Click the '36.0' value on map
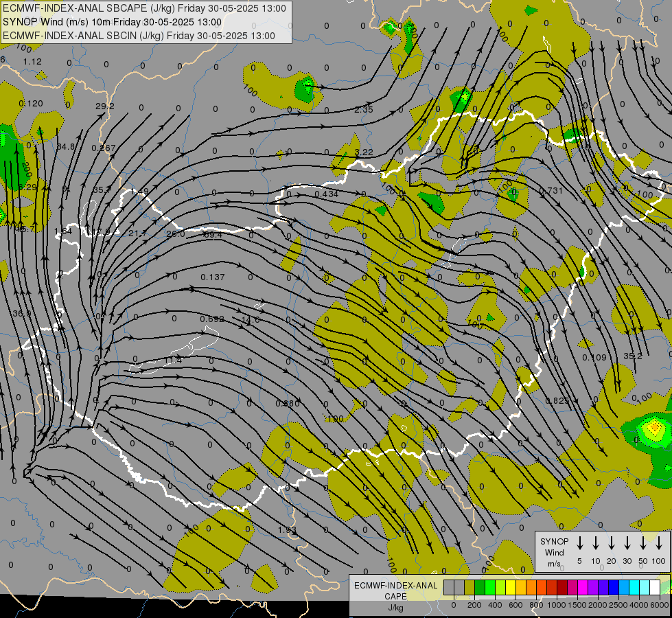 click(x=22, y=314)
